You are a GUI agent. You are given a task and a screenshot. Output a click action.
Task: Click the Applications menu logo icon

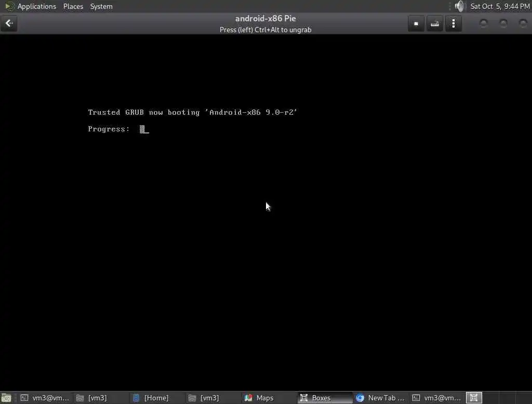coord(9,6)
